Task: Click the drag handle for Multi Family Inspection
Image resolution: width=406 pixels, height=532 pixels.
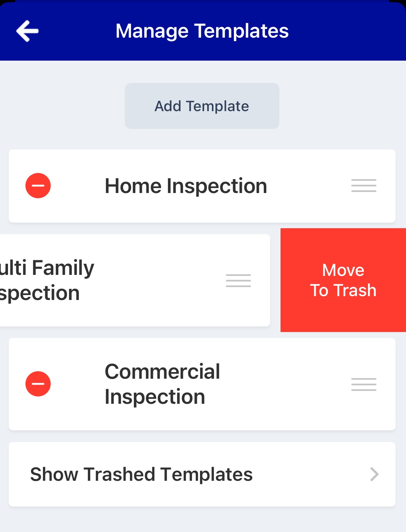Action: [238, 280]
